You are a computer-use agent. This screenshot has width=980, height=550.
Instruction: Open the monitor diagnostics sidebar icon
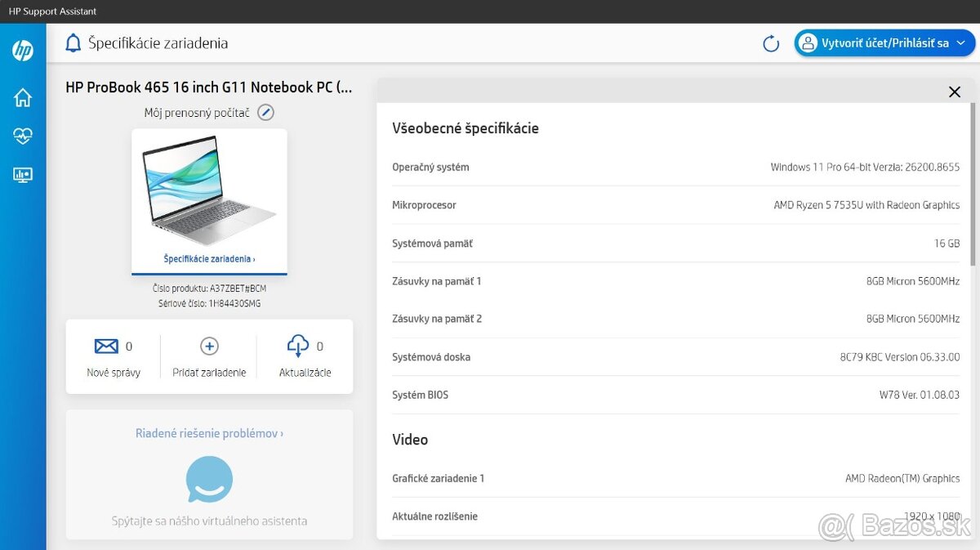23,175
